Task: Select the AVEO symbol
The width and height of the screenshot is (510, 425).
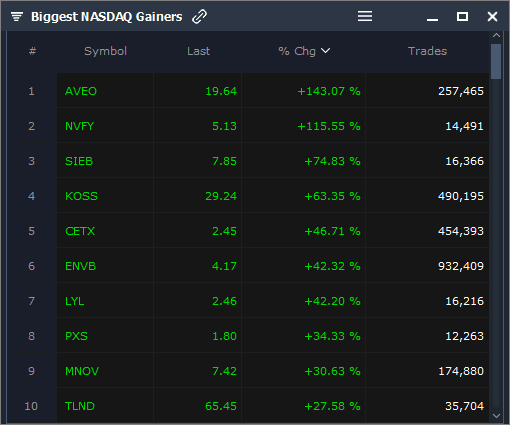Action: tap(81, 91)
